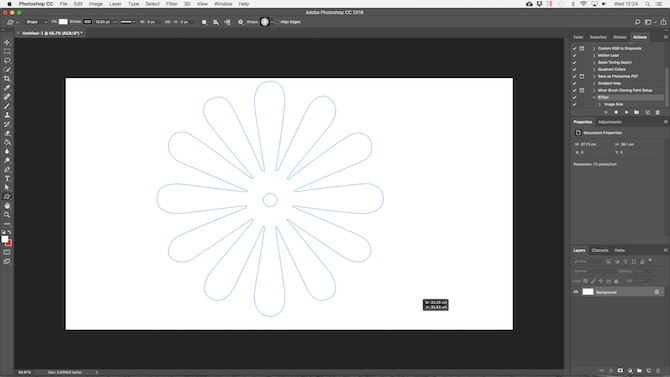Open the Shape tool mode dropdown
The height and width of the screenshot is (377, 670).
coord(36,22)
